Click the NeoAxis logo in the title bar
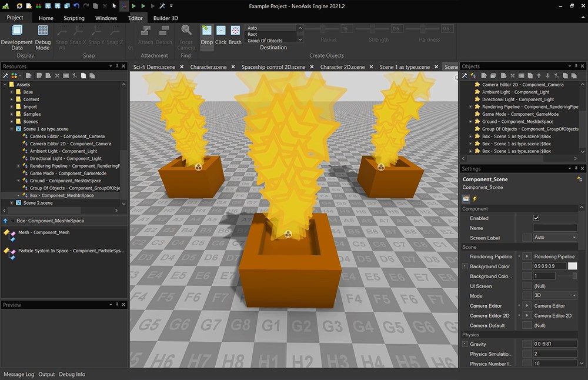The image size is (588, 380). (x=6, y=6)
